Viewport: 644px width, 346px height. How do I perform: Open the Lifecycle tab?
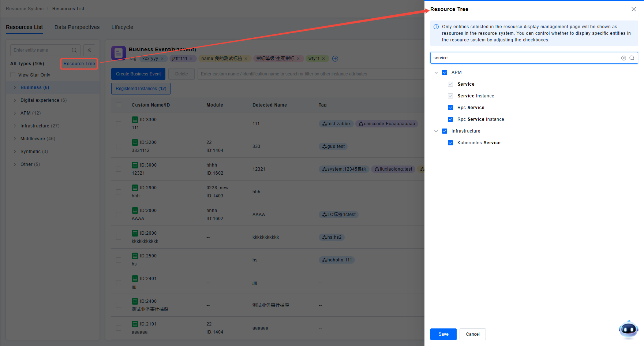point(122,27)
